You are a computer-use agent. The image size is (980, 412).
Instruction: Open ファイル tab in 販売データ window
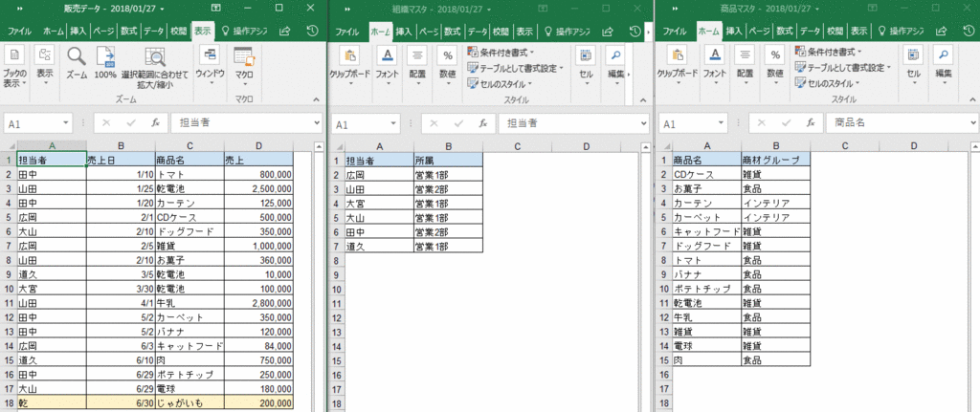coord(19,32)
